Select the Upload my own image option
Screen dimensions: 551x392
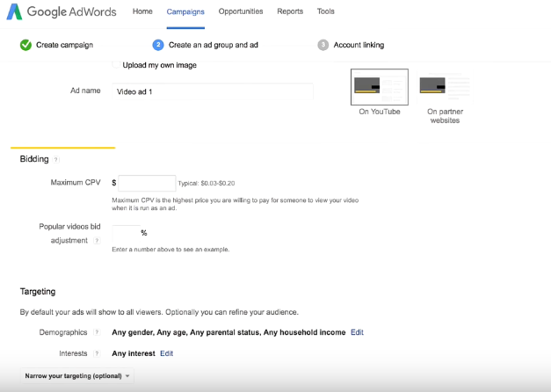point(117,65)
